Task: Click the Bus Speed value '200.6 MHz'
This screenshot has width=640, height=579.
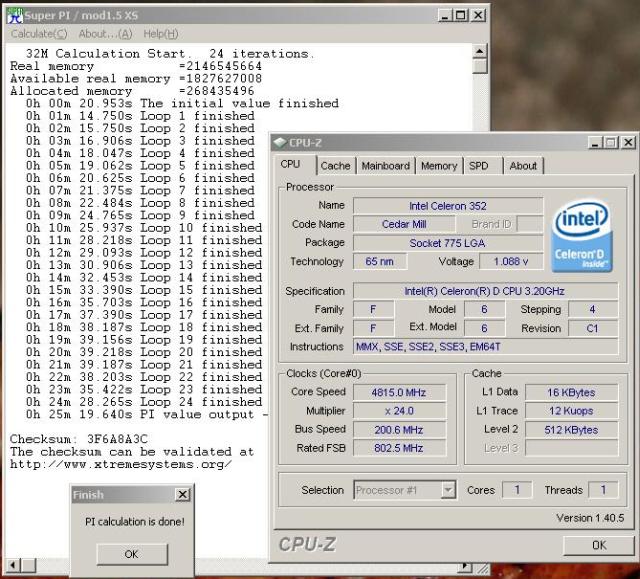Action: tap(399, 430)
